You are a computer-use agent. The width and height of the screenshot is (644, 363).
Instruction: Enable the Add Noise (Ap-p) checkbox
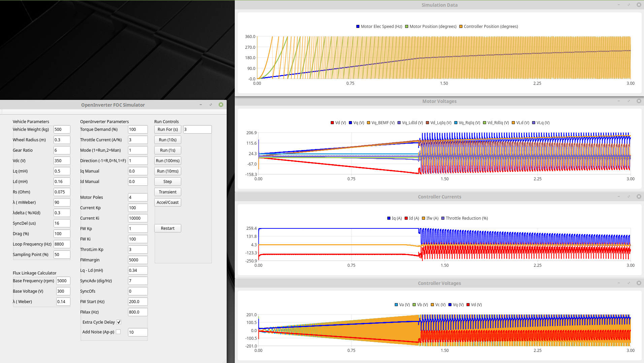point(118,332)
